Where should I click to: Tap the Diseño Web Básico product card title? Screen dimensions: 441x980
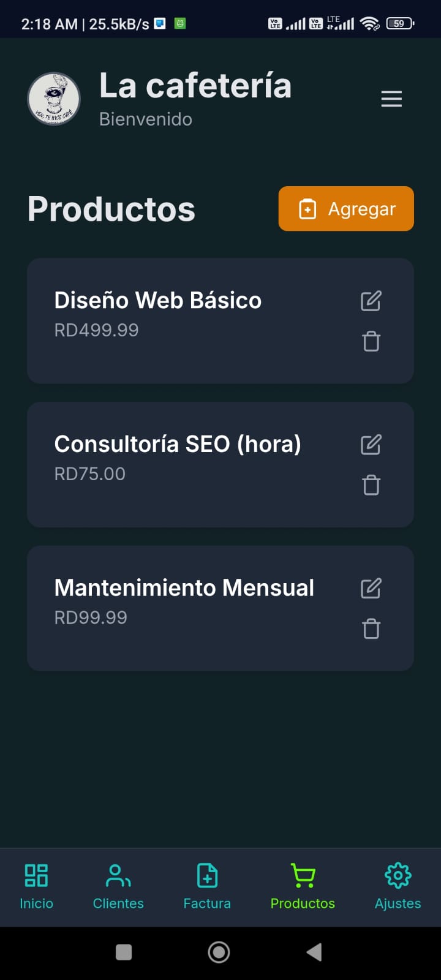pyautogui.click(x=158, y=300)
